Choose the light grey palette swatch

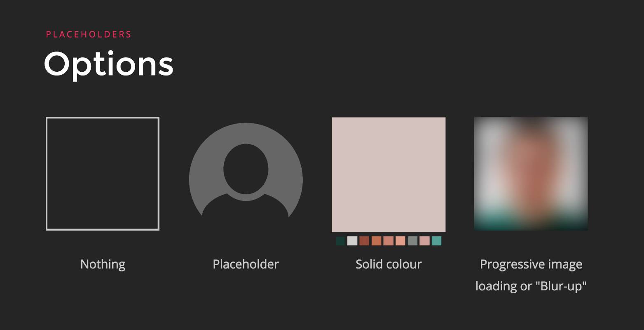(352, 241)
